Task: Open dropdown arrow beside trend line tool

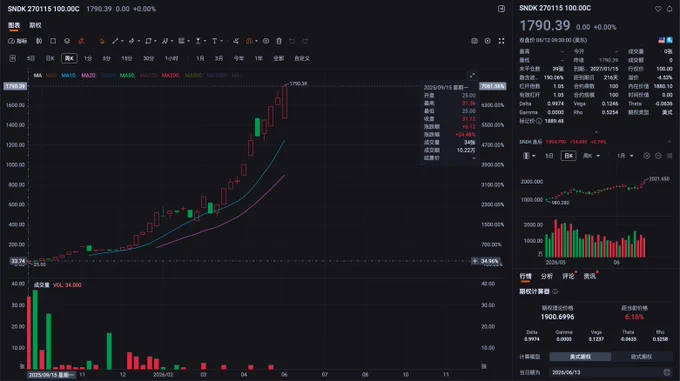Action: point(122,41)
